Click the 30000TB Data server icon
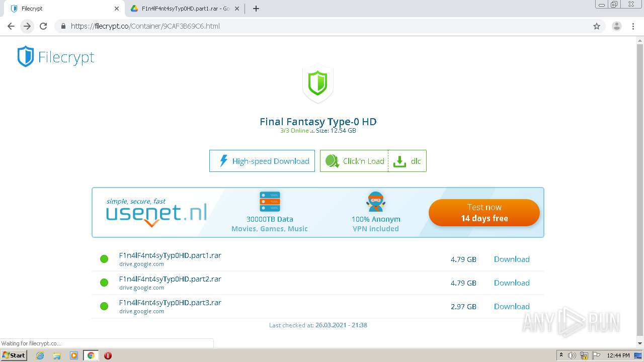The height and width of the screenshot is (362, 644). click(270, 202)
